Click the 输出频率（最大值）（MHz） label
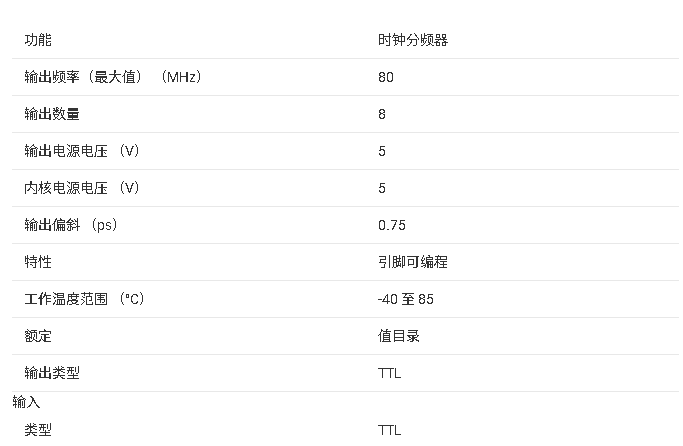 click(113, 77)
